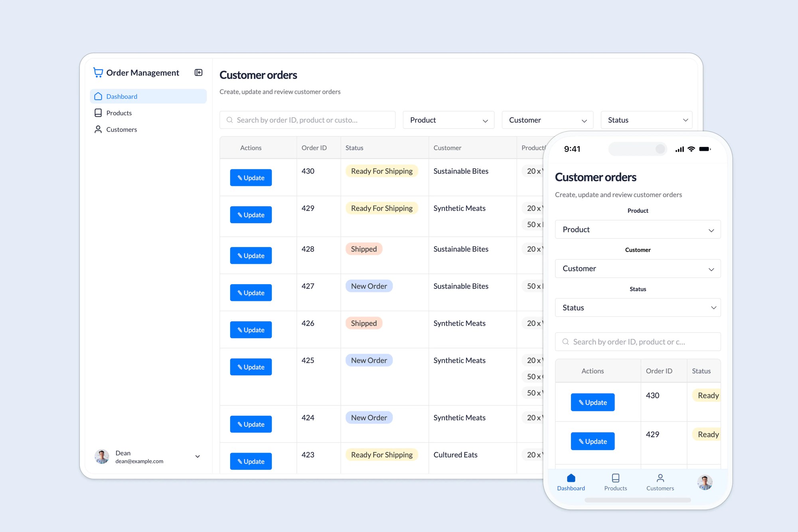
Task: Update order 423 in desktop table
Action: [x=251, y=461]
